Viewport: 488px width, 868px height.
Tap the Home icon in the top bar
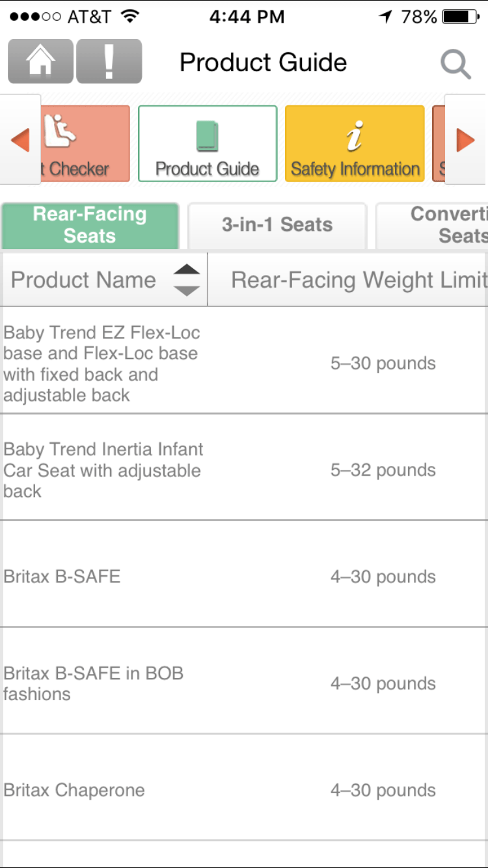[x=40, y=61]
